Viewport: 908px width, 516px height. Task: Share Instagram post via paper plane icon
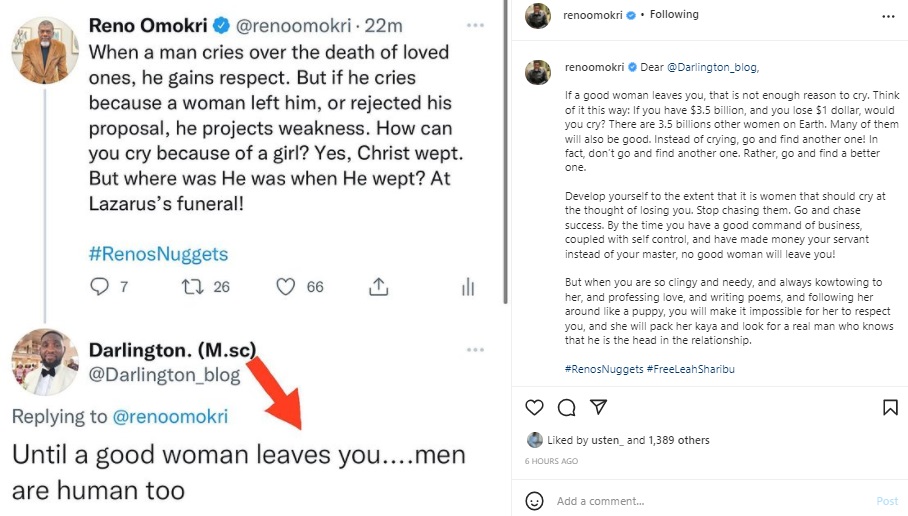pos(598,407)
